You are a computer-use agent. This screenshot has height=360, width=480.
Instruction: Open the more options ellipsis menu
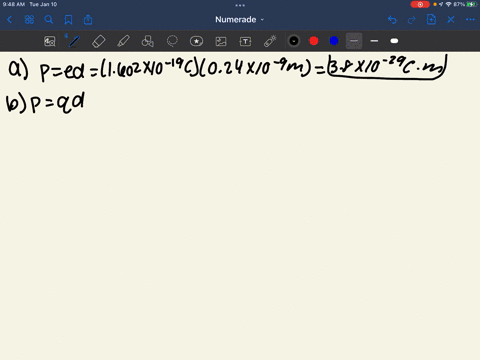point(470,20)
